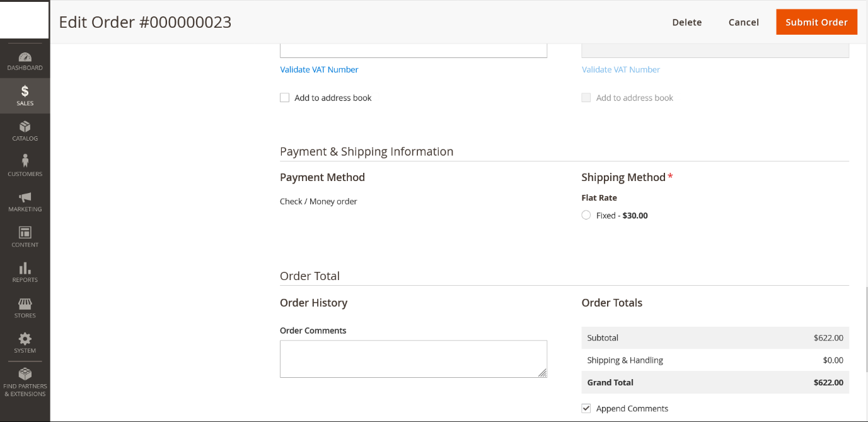This screenshot has height=422, width=868.
Task: Open the Sales dollar-sign icon
Action: [x=25, y=92]
